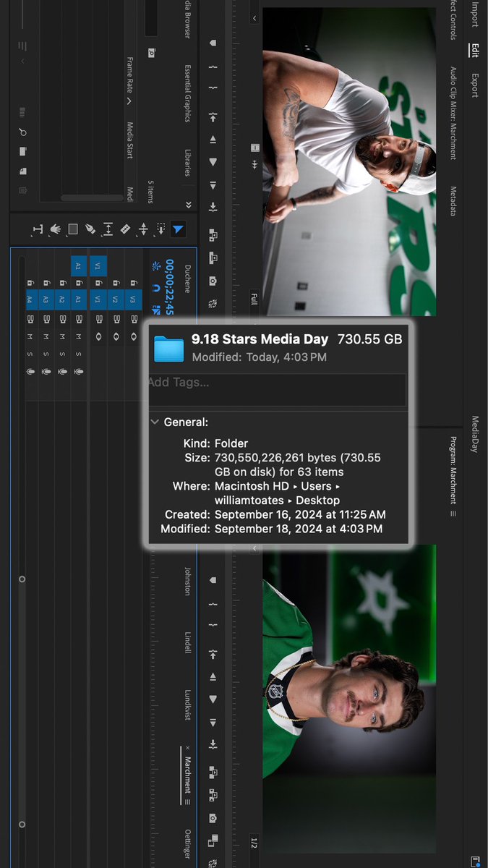
Task: Click Drag Video Only icon in Source monitor
Action: (254, 148)
